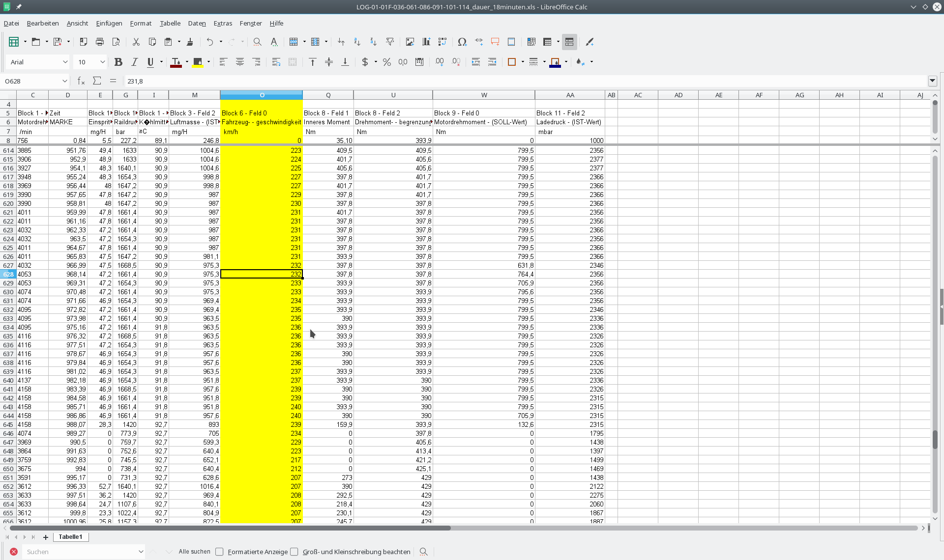Screen dimensions: 944x560
Task: Open the Format menu
Action: point(141,23)
